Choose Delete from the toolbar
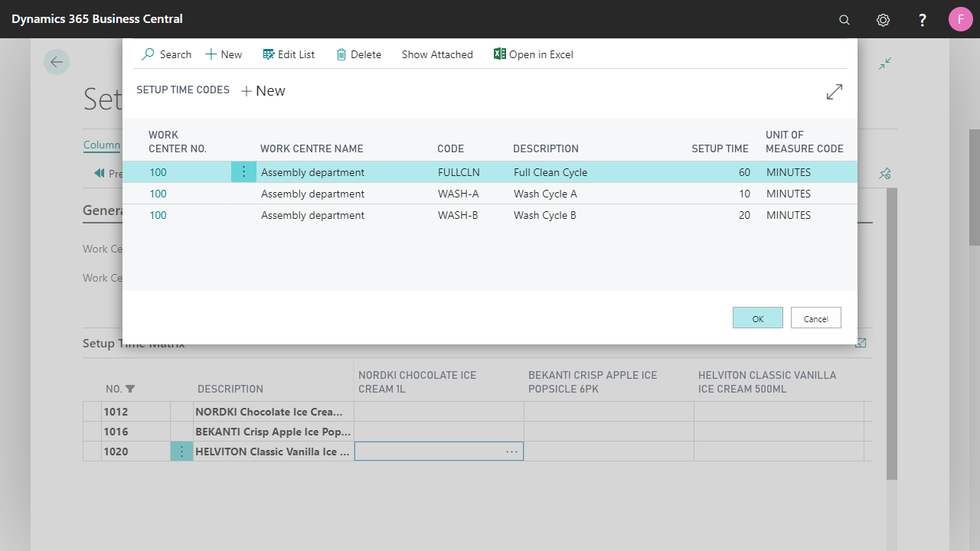The height and width of the screenshot is (551, 980). [358, 54]
